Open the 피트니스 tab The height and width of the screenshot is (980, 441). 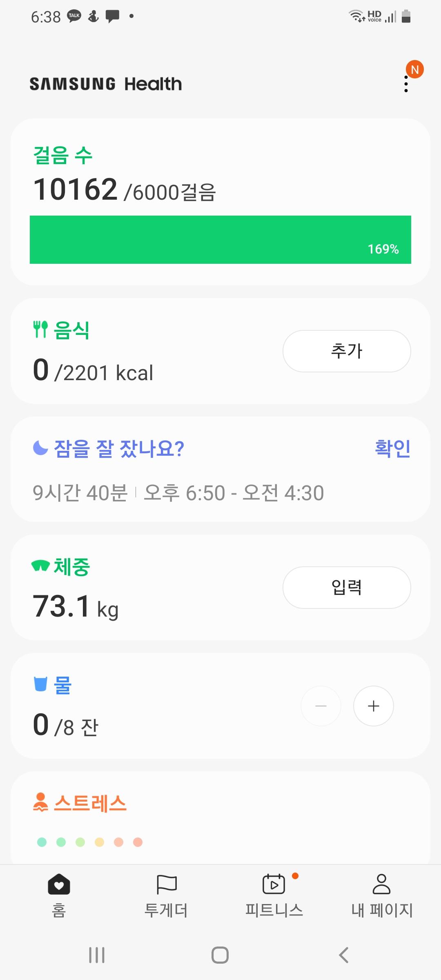pyautogui.click(x=274, y=894)
